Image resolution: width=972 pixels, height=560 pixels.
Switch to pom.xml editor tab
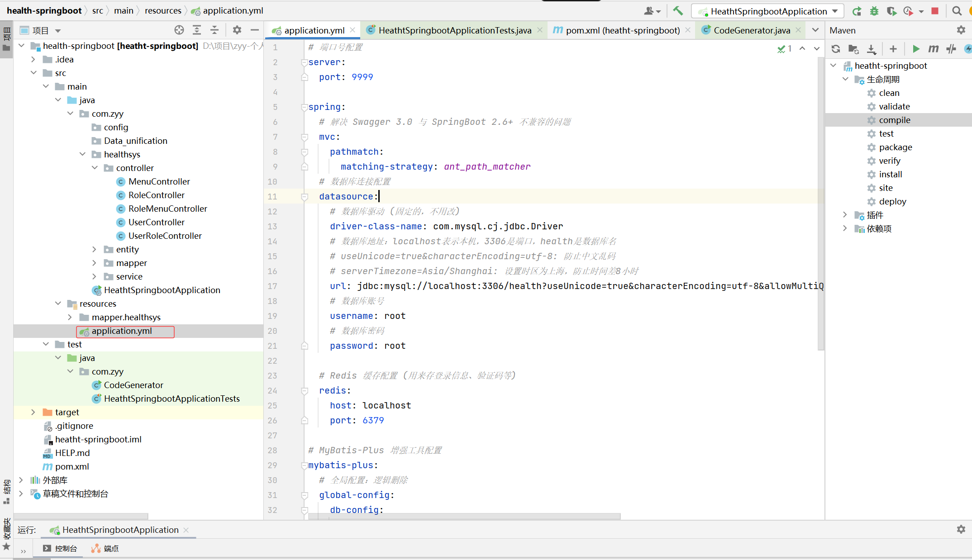pyautogui.click(x=622, y=30)
